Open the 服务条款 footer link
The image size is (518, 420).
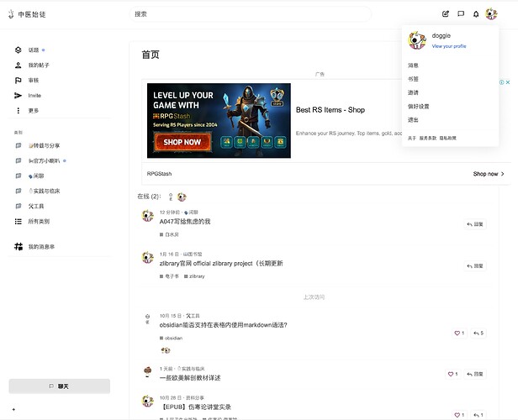click(x=428, y=138)
